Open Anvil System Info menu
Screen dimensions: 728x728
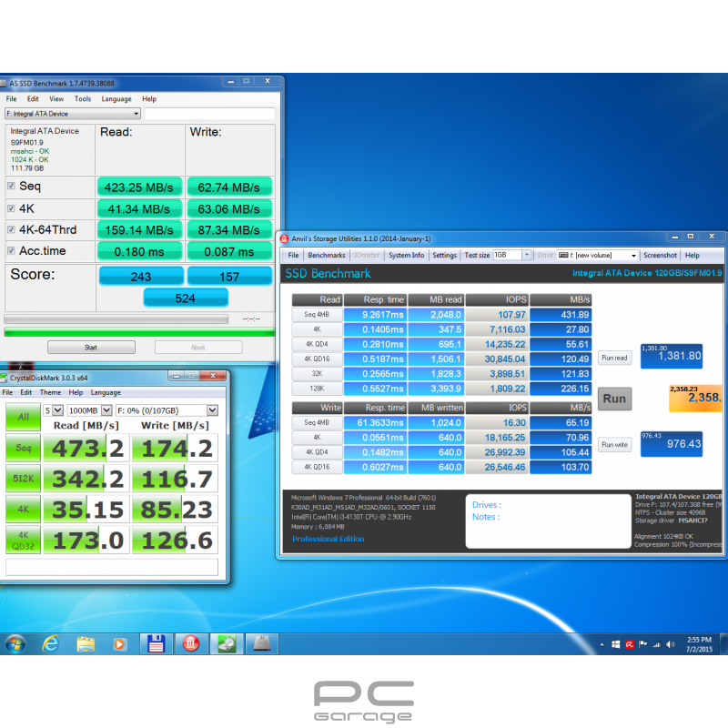point(406,255)
